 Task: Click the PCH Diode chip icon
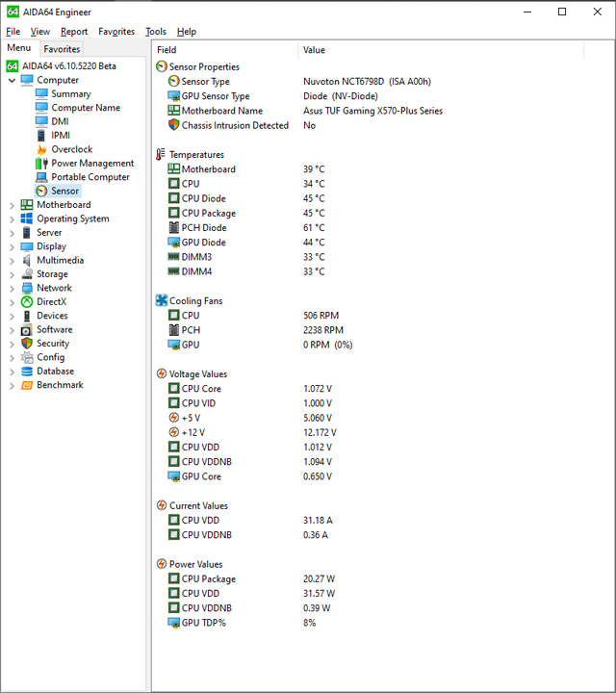(x=174, y=227)
